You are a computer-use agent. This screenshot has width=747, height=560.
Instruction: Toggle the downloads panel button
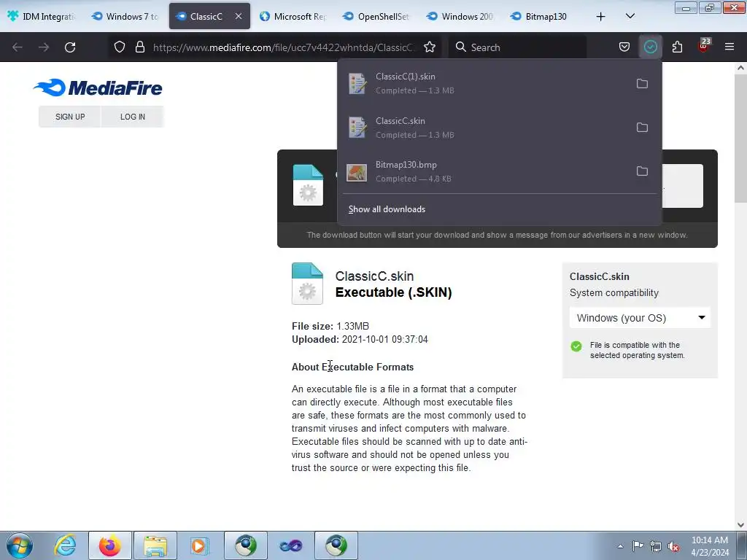(x=650, y=47)
